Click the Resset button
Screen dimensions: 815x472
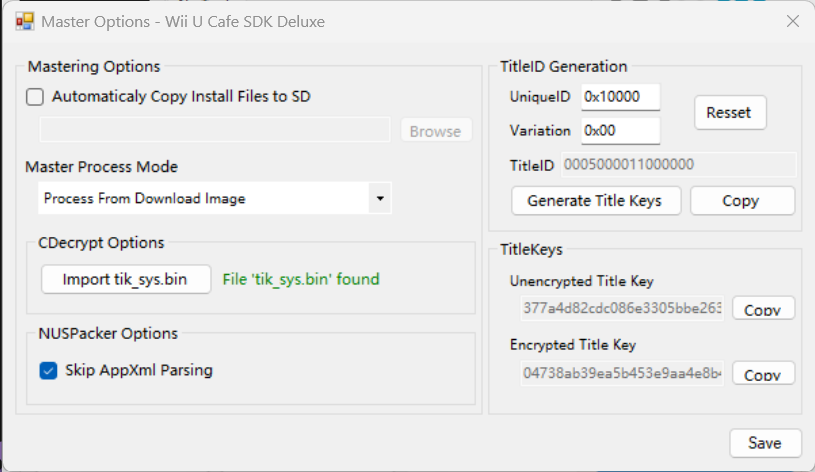coord(730,112)
